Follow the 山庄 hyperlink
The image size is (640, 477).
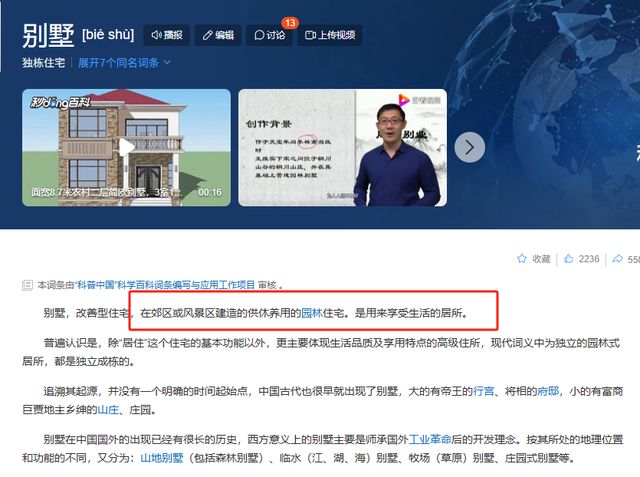coord(108,410)
